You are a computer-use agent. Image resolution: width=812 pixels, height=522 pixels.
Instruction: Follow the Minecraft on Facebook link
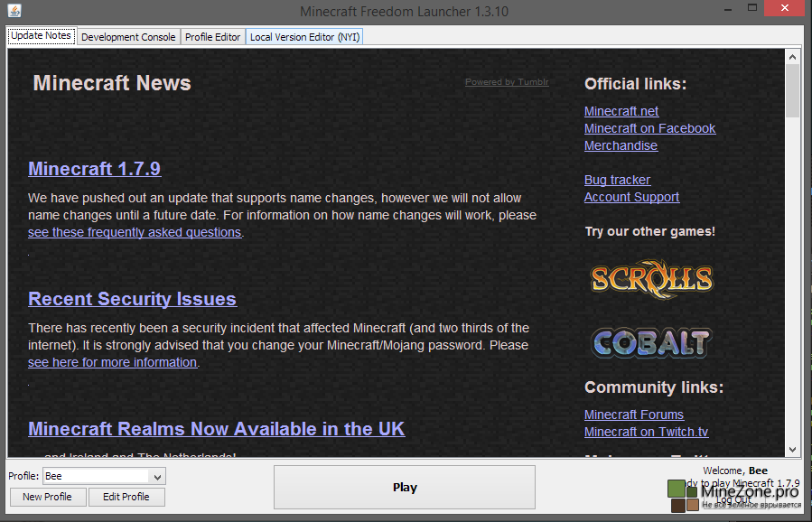(x=649, y=128)
